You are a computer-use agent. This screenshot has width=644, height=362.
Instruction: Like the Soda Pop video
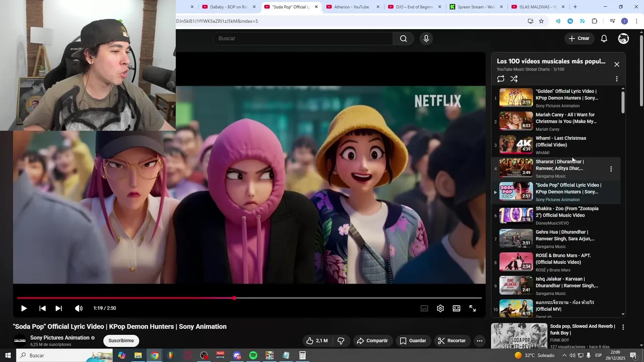tap(317, 341)
